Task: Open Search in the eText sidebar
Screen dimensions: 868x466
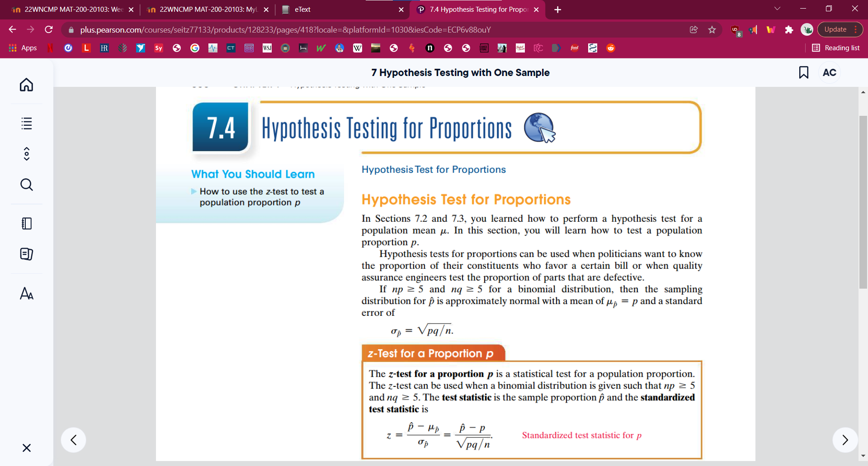Action: pos(26,185)
